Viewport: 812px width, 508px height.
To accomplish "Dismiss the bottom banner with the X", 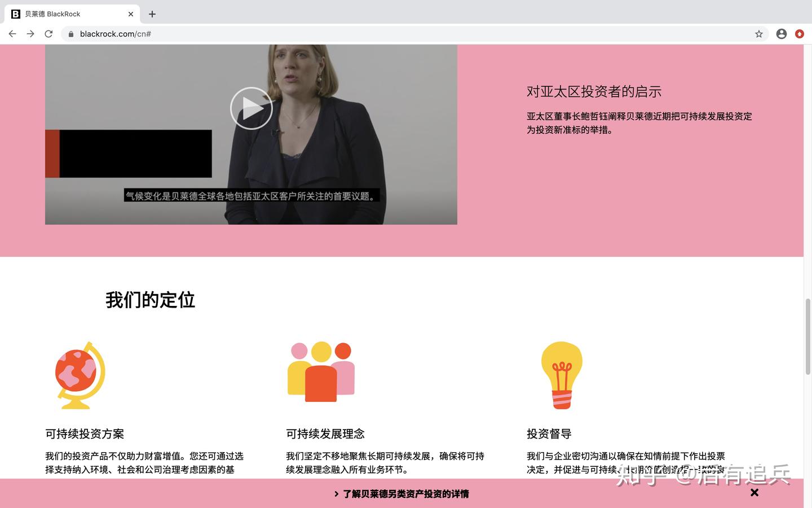I will click(x=754, y=492).
